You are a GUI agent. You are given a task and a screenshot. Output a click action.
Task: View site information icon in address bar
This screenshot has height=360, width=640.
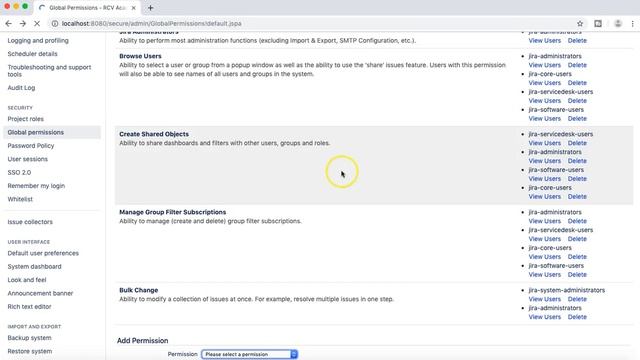click(x=55, y=24)
